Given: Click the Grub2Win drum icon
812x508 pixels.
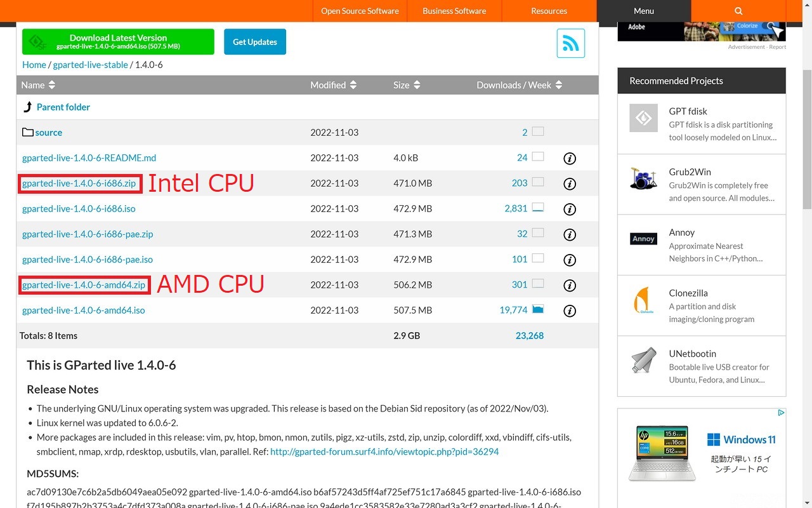Looking at the screenshot, I should pyautogui.click(x=643, y=178).
